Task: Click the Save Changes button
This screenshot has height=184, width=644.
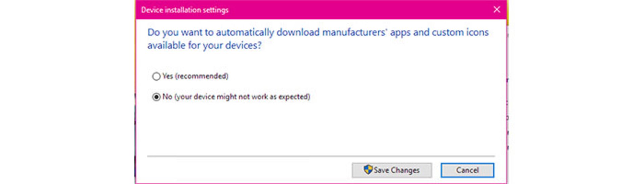Action: 392,170
